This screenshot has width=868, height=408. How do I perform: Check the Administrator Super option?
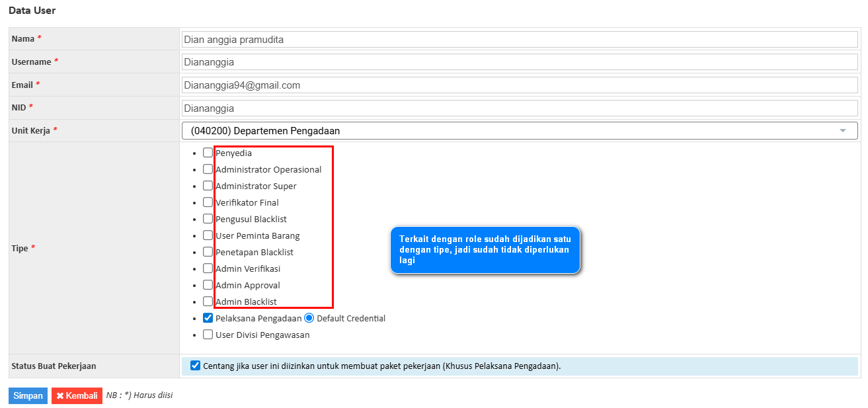(208, 186)
